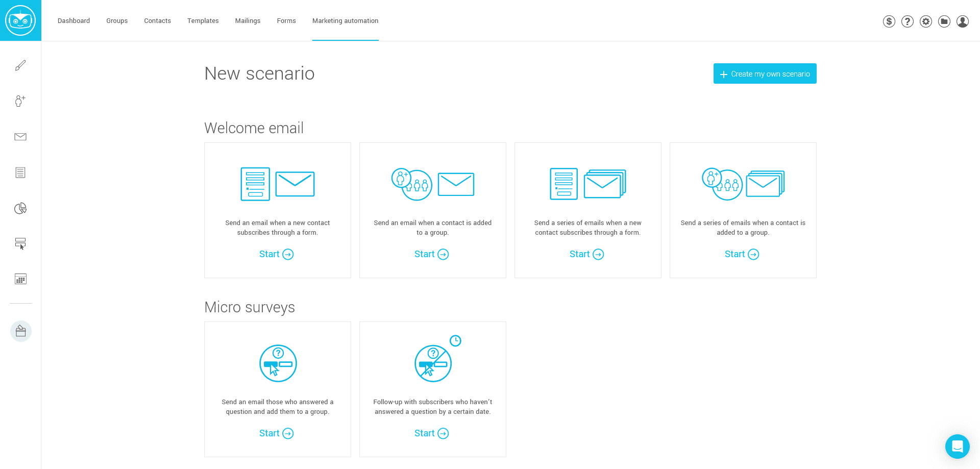Open the file storage folder icon

944,21
